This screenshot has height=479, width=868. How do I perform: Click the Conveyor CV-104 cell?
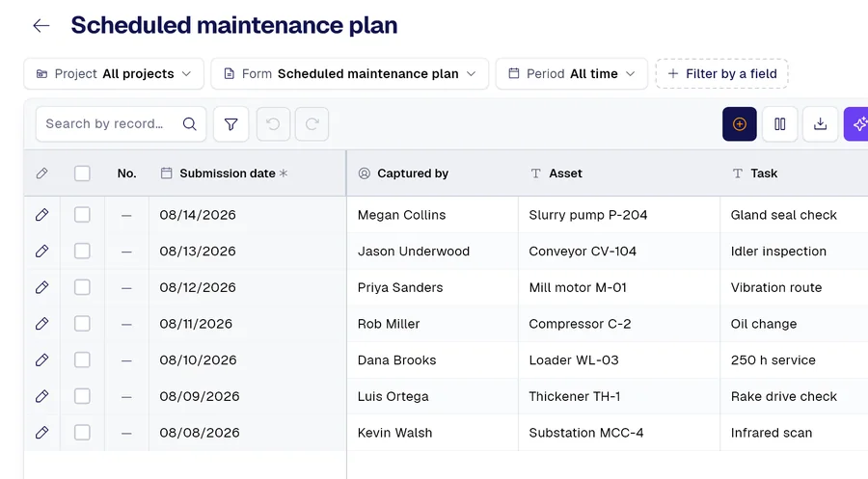[619, 252]
